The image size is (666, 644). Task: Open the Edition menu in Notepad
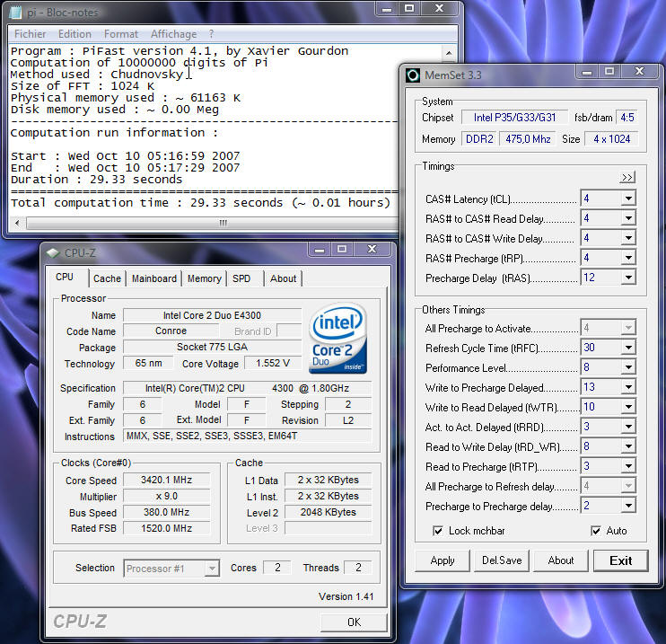[74, 34]
